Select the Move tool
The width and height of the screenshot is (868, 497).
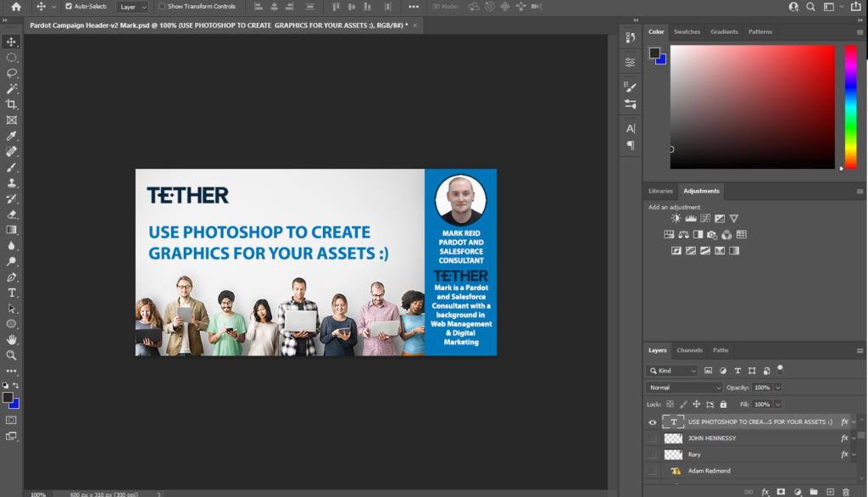[x=11, y=42]
